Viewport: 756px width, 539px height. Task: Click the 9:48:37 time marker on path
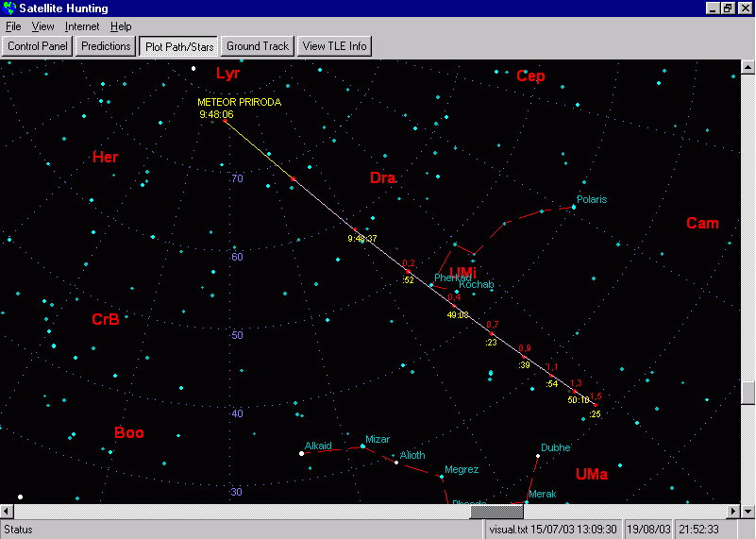coord(362,238)
